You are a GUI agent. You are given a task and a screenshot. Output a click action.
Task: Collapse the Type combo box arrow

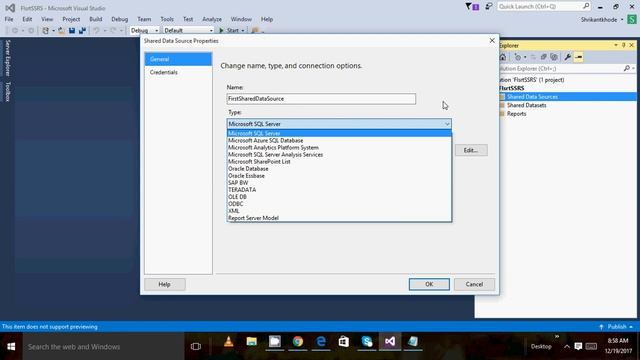[x=447, y=124]
